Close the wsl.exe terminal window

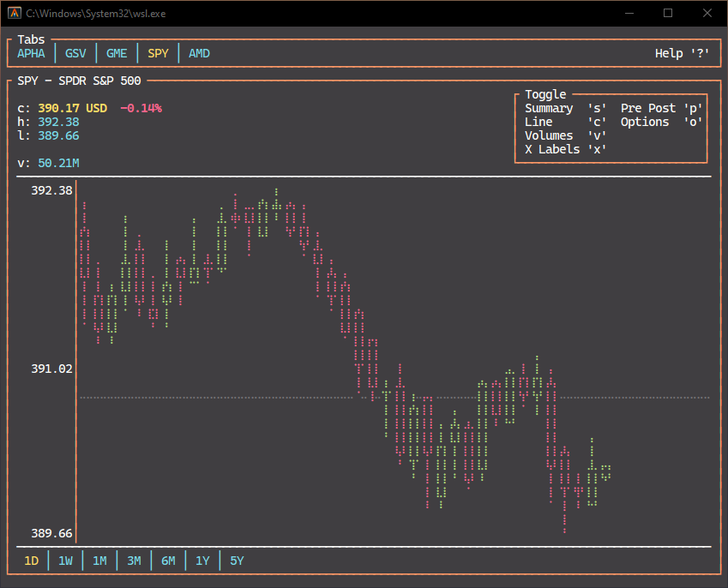[707, 13]
